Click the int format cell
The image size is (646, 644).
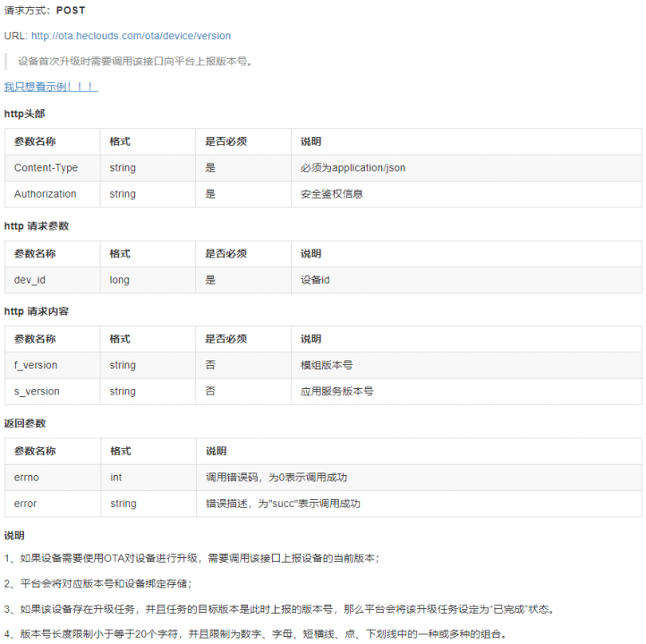149,478
